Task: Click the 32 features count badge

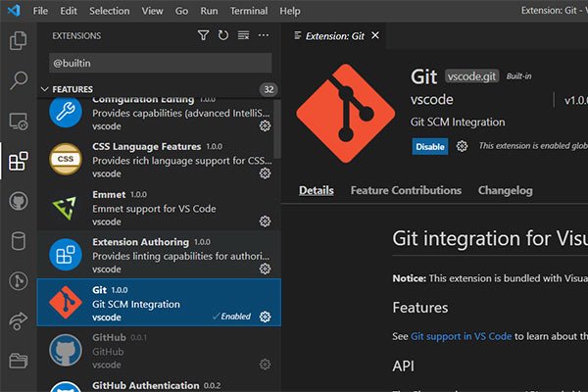Action: (269, 89)
